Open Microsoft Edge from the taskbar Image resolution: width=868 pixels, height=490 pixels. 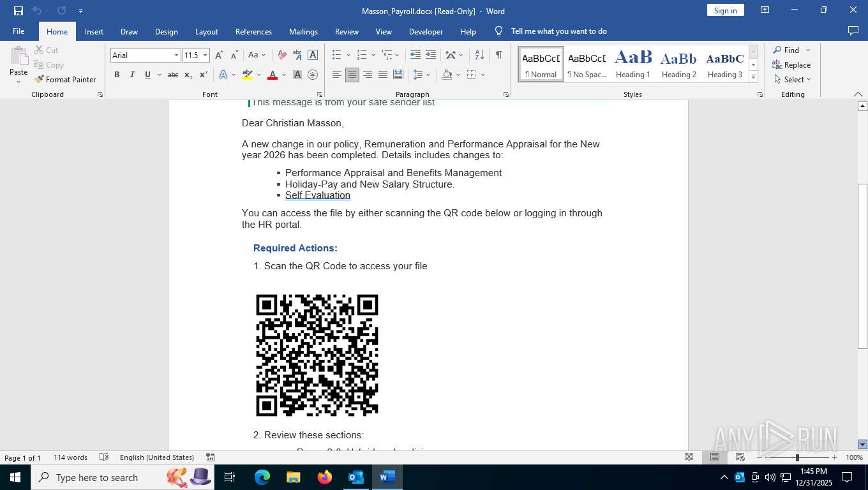coord(262,477)
